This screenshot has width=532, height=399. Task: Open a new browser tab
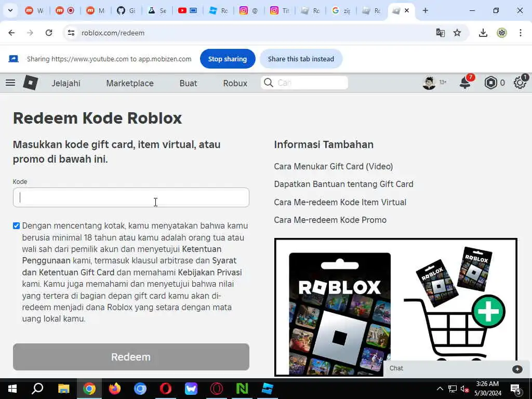tap(425, 10)
